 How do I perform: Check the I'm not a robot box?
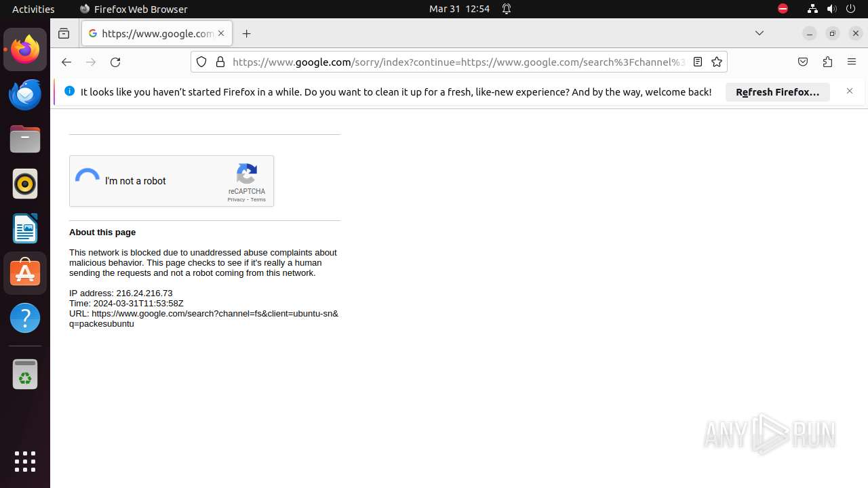87,181
